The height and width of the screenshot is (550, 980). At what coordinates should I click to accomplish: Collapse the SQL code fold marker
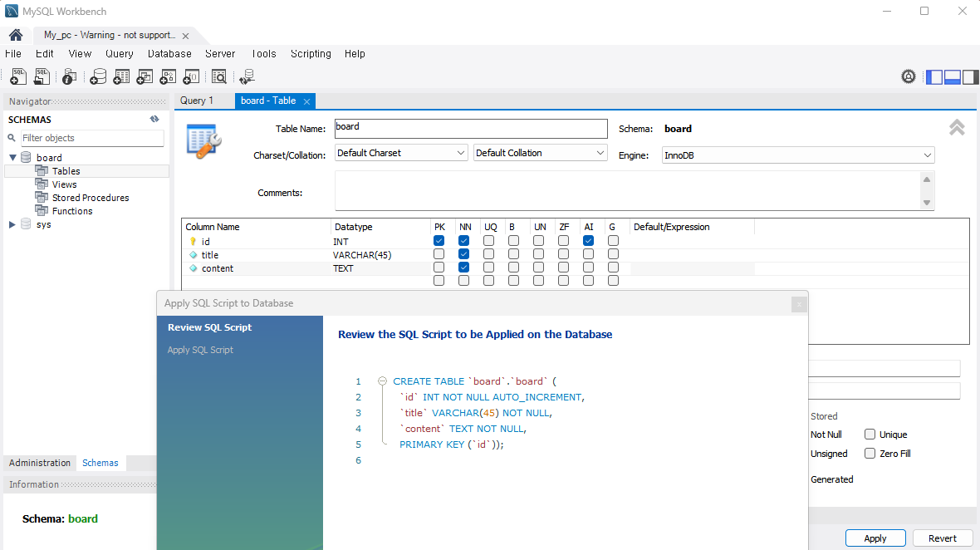click(382, 381)
